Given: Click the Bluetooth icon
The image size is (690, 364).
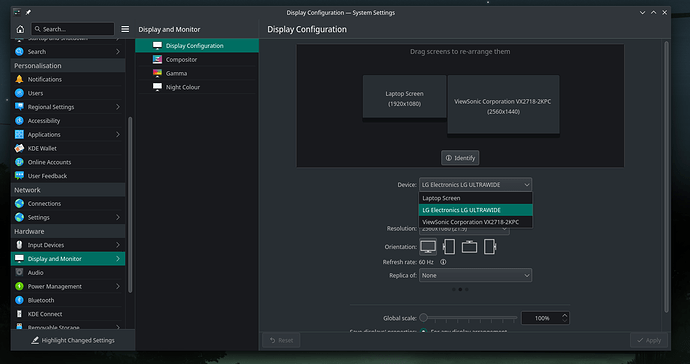Looking at the screenshot, I should coord(19,300).
